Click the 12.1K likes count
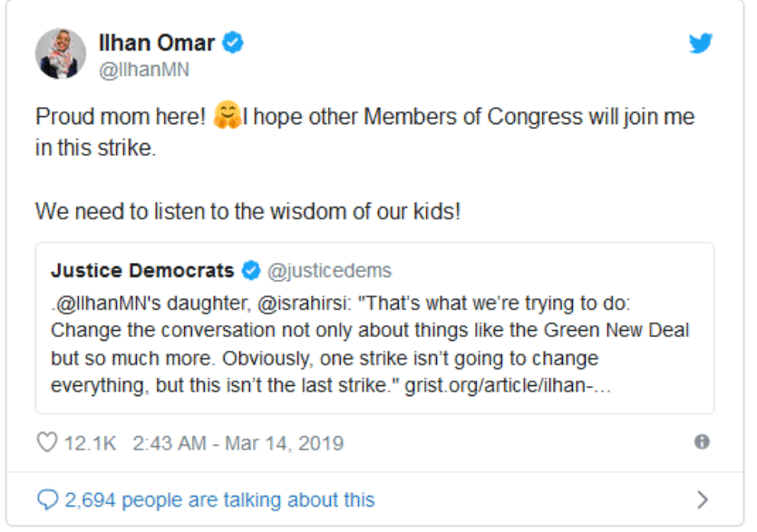Viewport: 757px width, 532px height. tap(90, 443)
